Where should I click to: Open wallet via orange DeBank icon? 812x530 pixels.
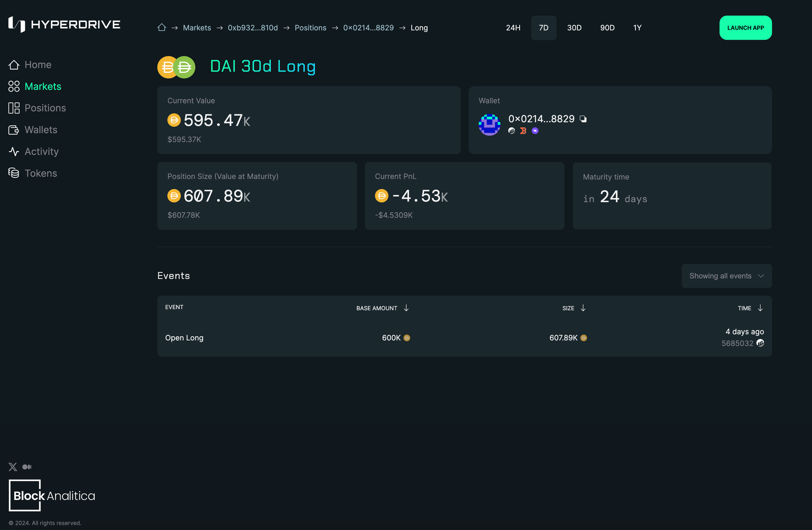523,131
